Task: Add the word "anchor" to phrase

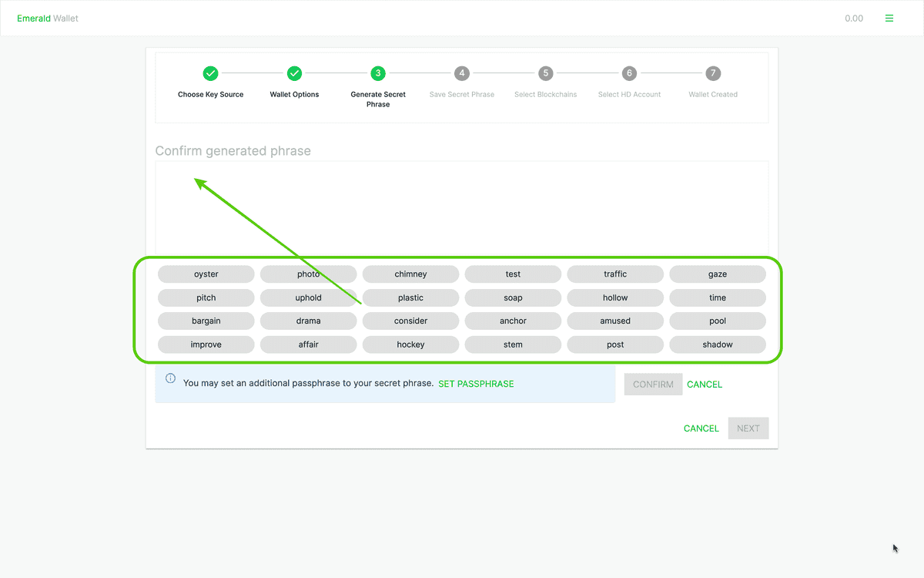Action: click(513, 321)
